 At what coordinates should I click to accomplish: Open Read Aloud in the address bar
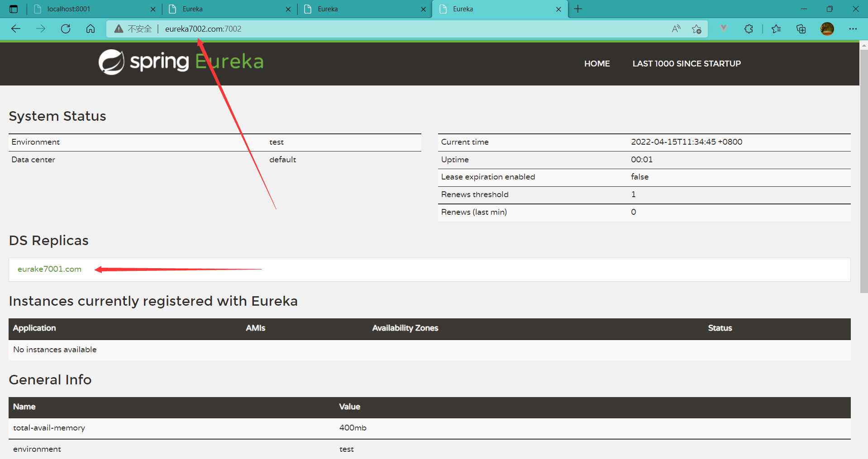point(676,29)
